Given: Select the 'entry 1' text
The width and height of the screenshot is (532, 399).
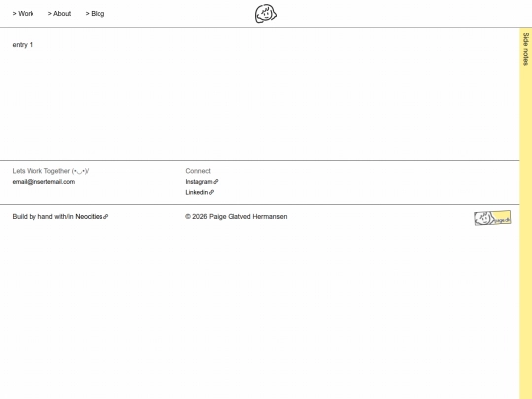Looking at the screenshot, I should [x=23, y=45].
